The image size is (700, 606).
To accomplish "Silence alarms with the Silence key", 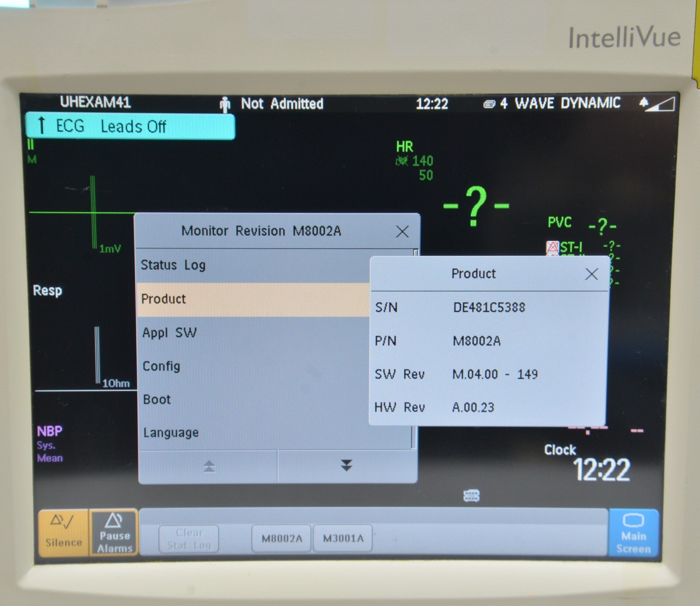I will (x=63, y=532).
